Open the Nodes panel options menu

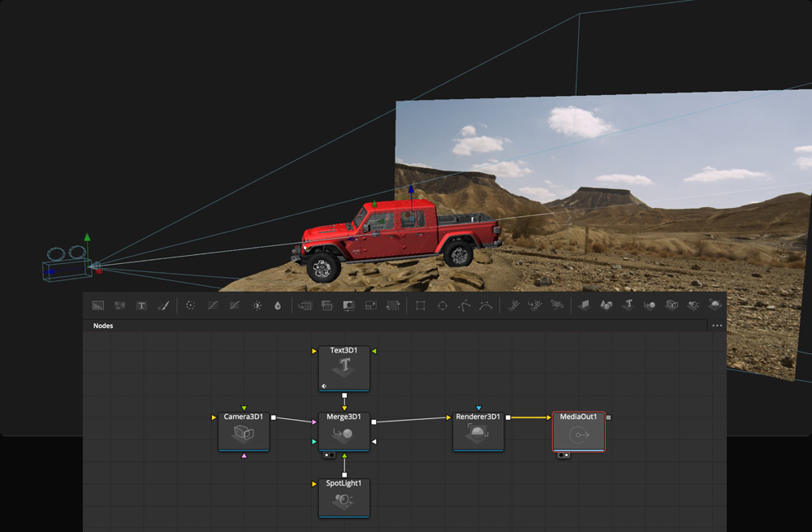[x=716, y=326]
